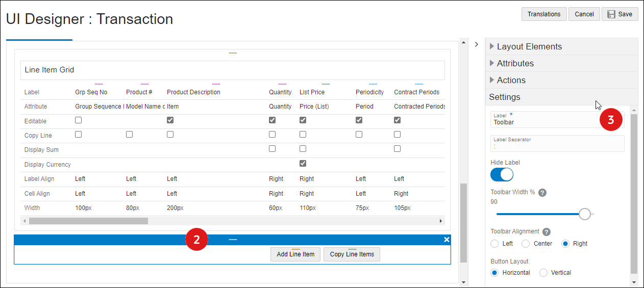644x288 pixels.
Task: Toggle Copy Line checkbox for Product #
Action: 130,135
